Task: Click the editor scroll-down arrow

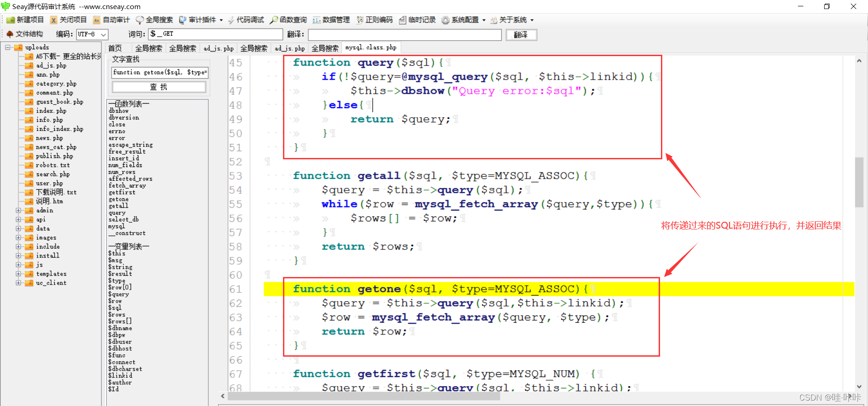Action: point(859,387)
